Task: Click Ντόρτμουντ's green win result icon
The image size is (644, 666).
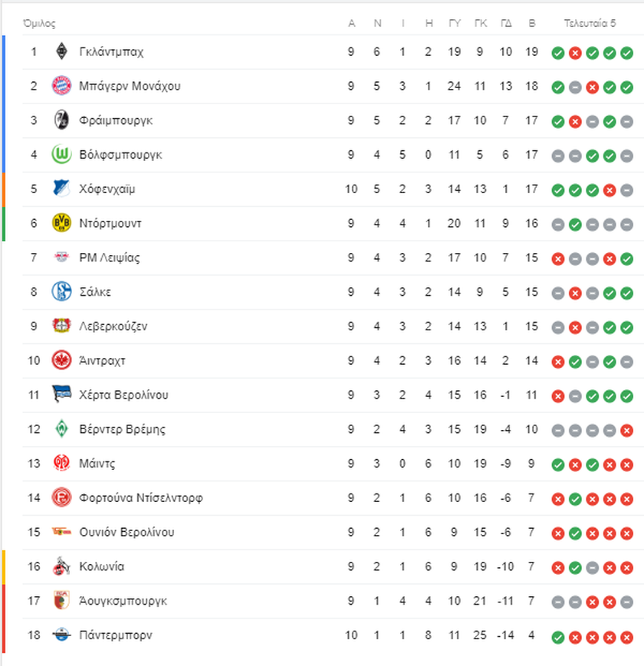Action: point(575,225)
